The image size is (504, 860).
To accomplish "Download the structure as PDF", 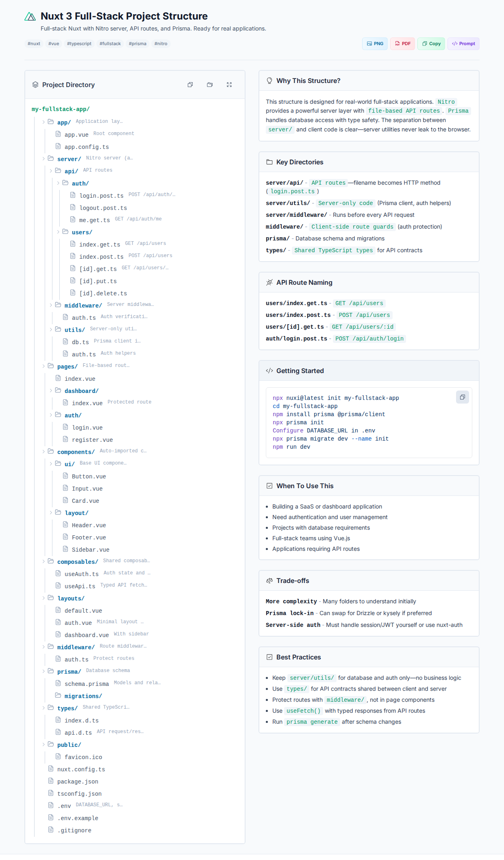I will 402,44.
